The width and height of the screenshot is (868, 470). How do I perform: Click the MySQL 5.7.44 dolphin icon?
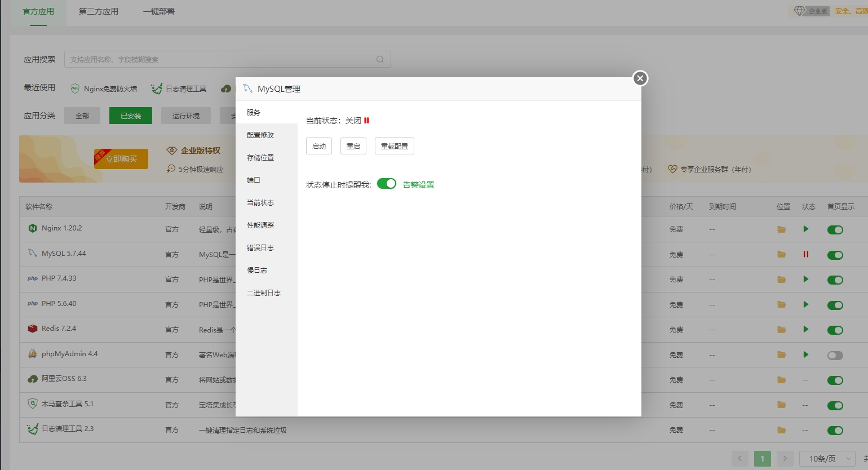click(33, 253)
